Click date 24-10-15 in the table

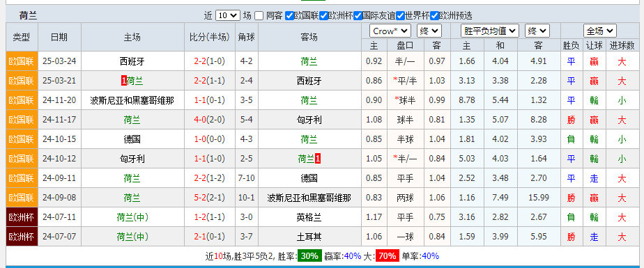pos(59,139)
